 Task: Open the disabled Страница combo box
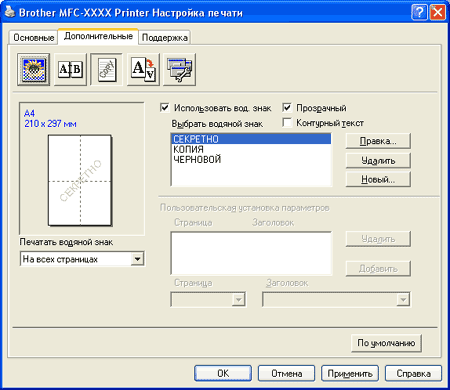(x=208, y=299)
